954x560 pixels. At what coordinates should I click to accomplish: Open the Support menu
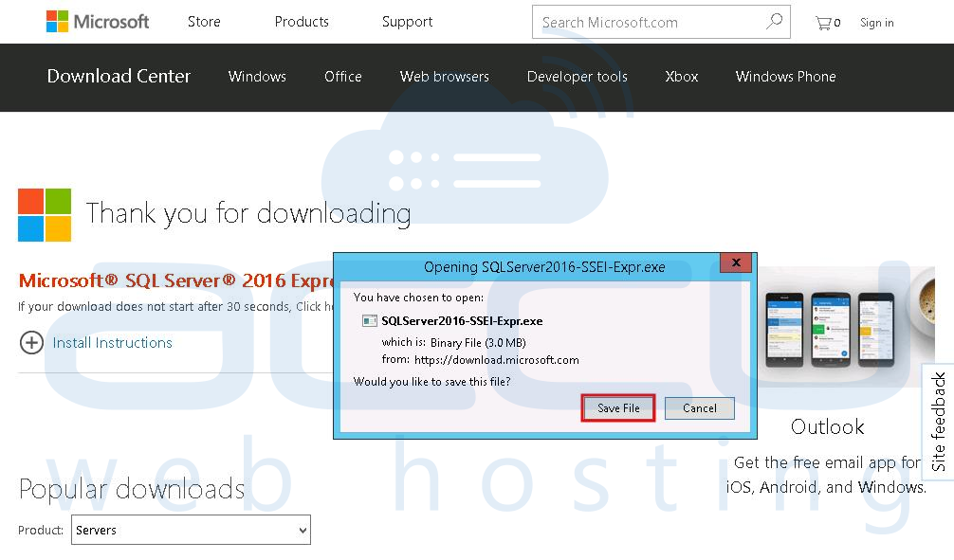pyautogui.click(x=407, y=22)
